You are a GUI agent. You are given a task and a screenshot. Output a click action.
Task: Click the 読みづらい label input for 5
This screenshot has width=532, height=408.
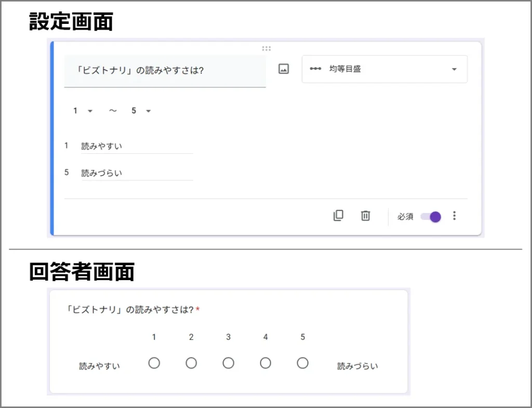tap(136, 173)
